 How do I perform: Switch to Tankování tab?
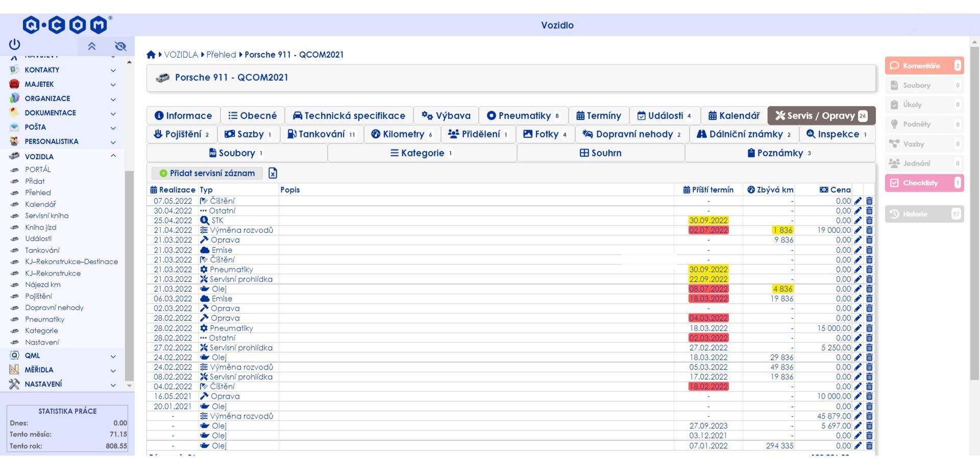coord(322,134)
